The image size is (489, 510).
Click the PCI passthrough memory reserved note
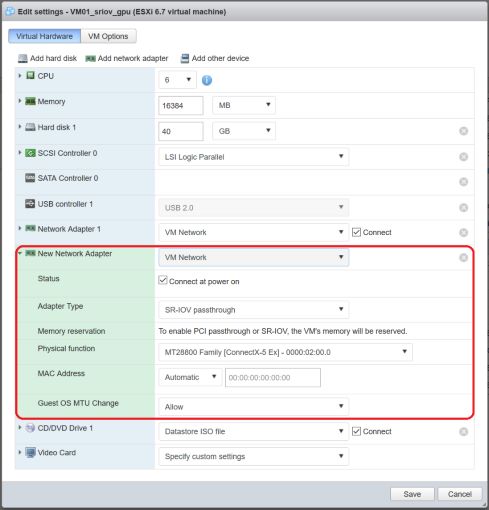[283, 331]
